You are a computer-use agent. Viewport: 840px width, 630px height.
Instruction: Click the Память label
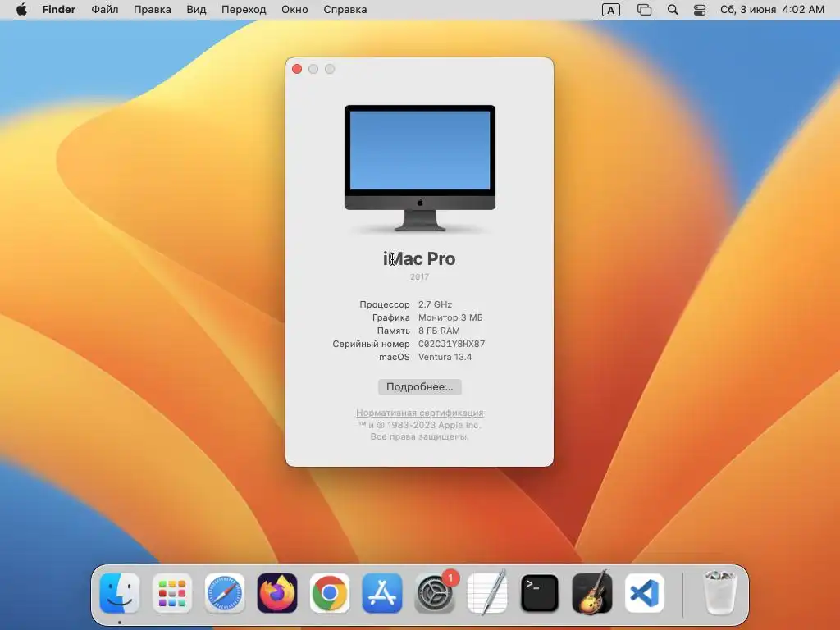(393, 331)
